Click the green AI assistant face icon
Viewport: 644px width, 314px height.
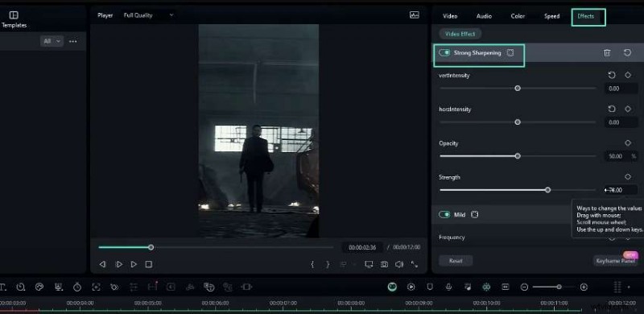coord(392,287)
